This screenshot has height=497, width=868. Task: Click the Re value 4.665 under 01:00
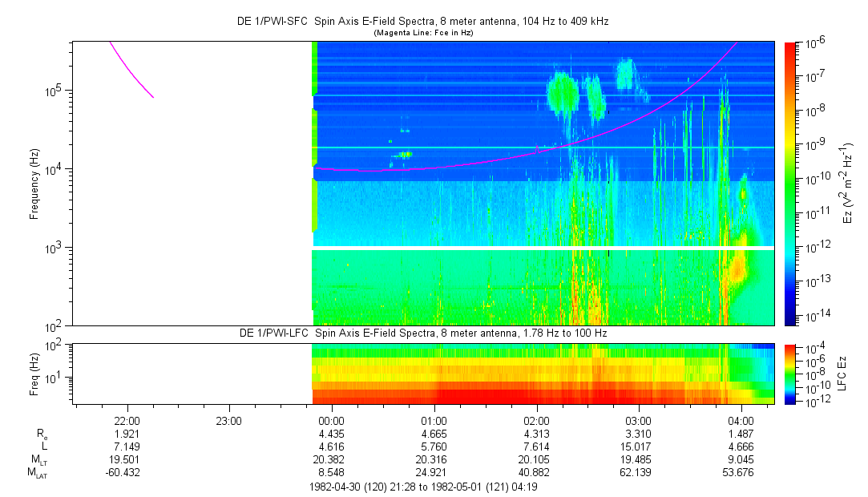[434, 433]
